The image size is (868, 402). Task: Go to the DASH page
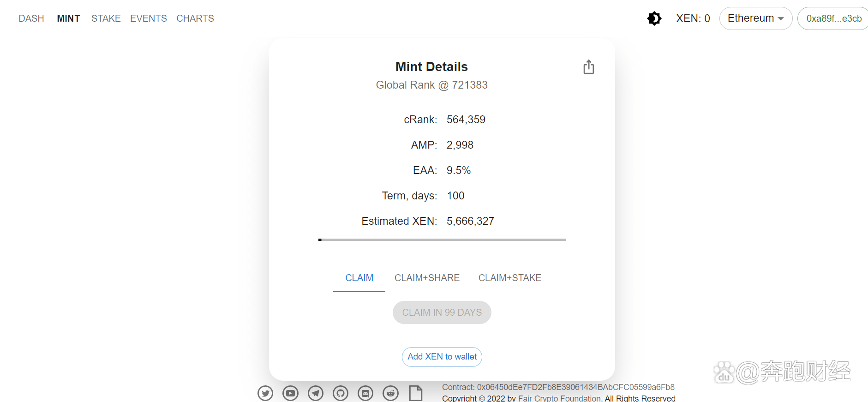coord(31,18)
